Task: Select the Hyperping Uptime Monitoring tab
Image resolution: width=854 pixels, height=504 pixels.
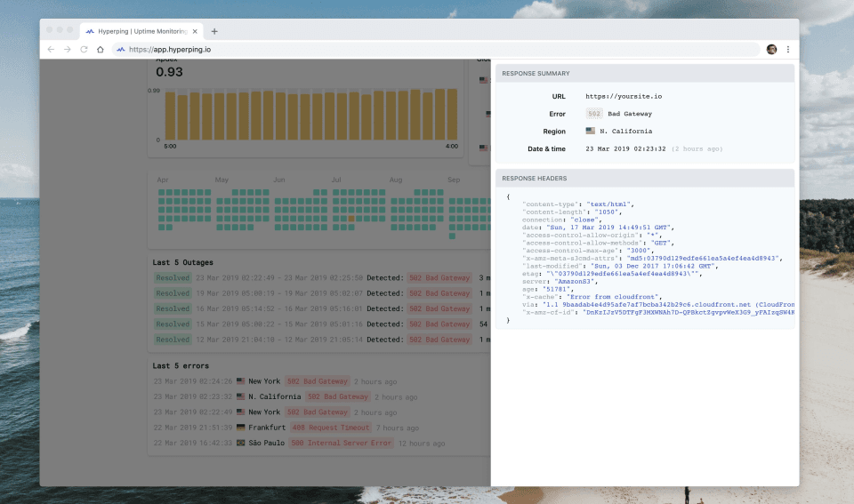Action: [x=141, y=32]
